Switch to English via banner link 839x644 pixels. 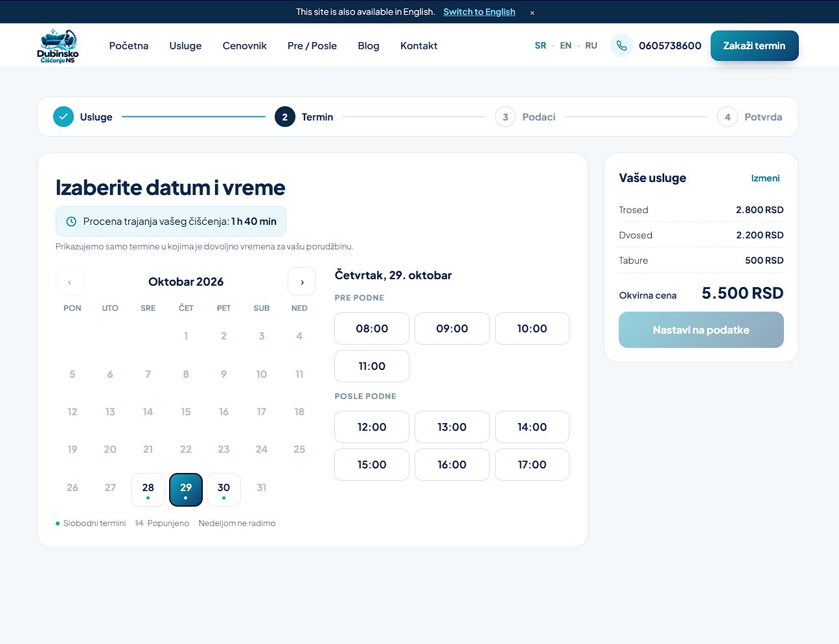point(479,12)
